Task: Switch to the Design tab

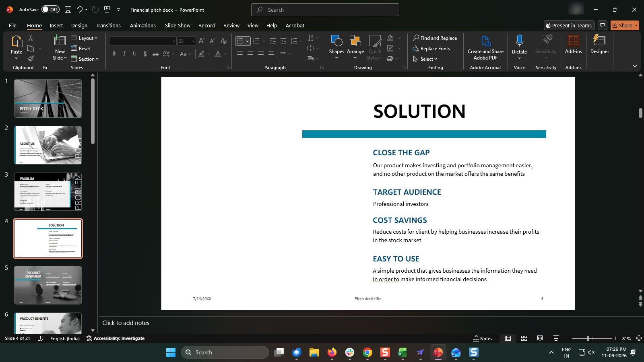Action: pyautogui.click(x=79, y=25)
